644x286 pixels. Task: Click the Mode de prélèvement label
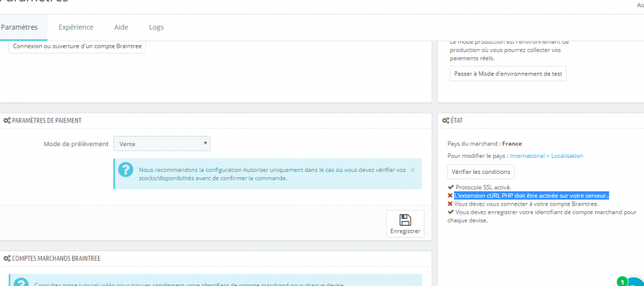[x=76, y=144]
